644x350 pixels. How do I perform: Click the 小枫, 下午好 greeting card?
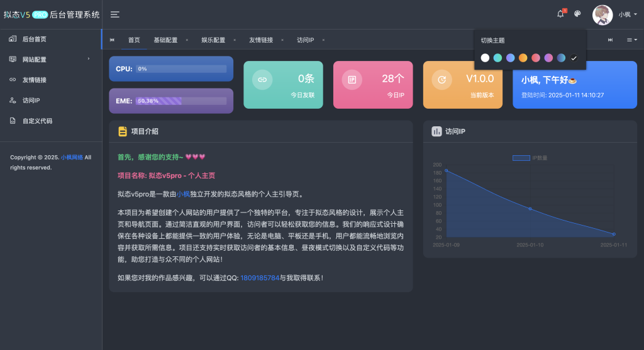[575, 85]
